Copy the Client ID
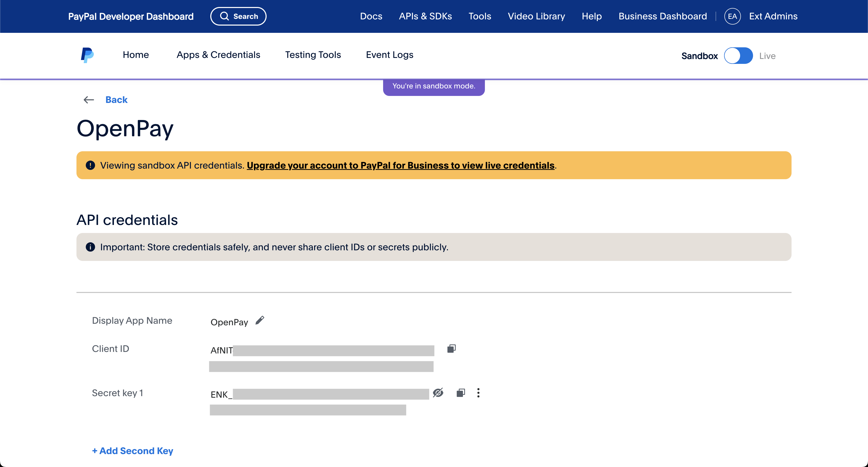This screenshot has width=868, height=467. (x=451, y=349)
